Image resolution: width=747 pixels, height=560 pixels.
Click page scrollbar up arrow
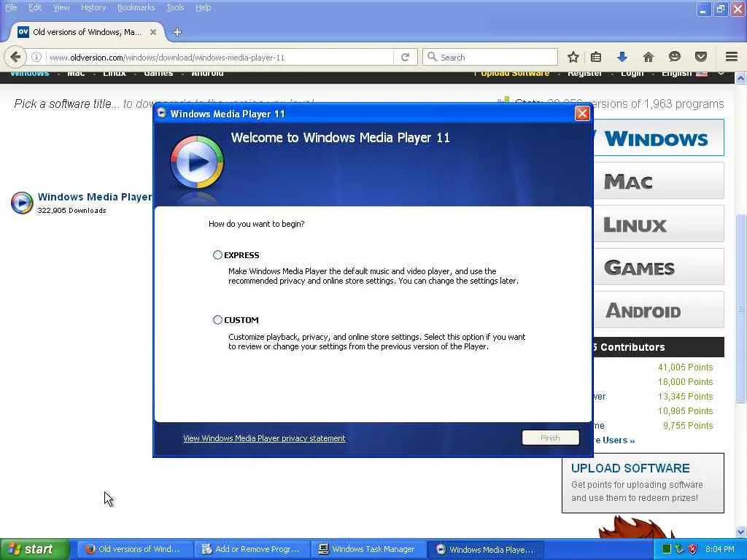click(x=741, y=77)
